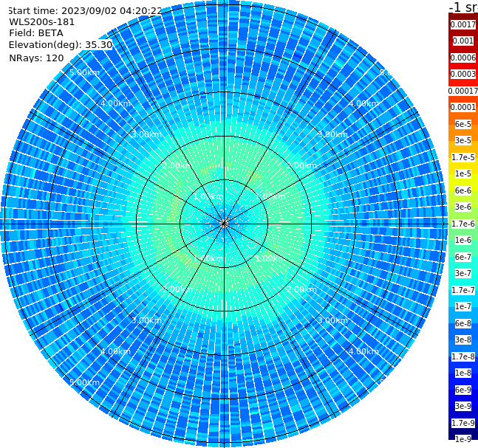Image resolution: width=478 pixels, height=448 pixels.
Task: Click the PPI plot center origin point
Action: (x=224, y=224)
